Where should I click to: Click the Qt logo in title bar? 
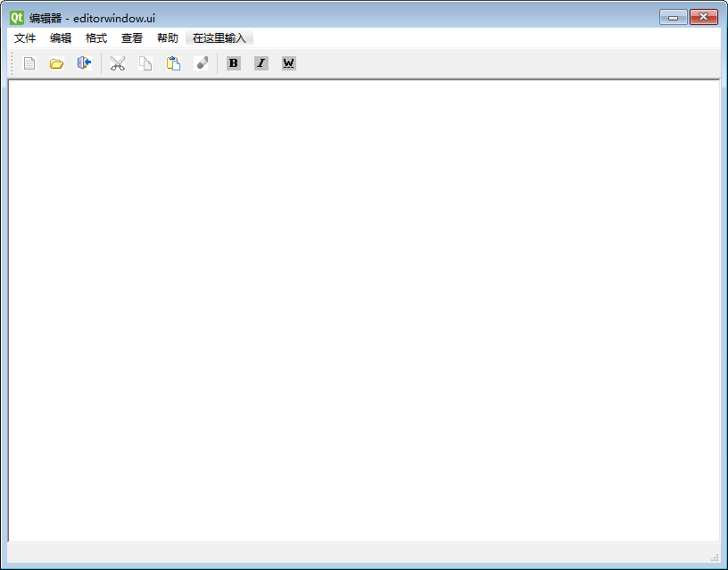point(17,18)
